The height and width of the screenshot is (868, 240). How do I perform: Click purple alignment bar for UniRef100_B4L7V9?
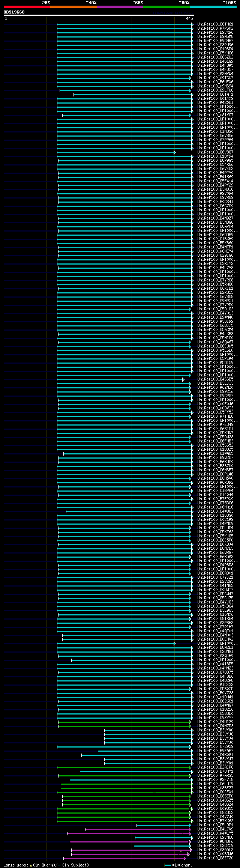click(138, 829)
